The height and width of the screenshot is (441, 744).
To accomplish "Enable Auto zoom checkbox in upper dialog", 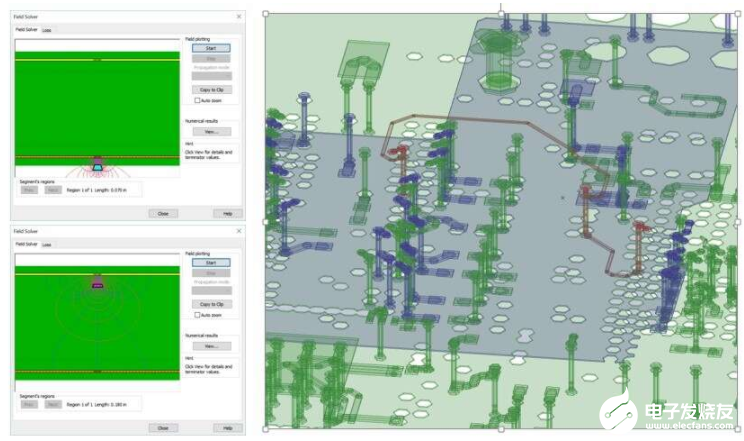I will pyautogui.click(x=197, y=101).
